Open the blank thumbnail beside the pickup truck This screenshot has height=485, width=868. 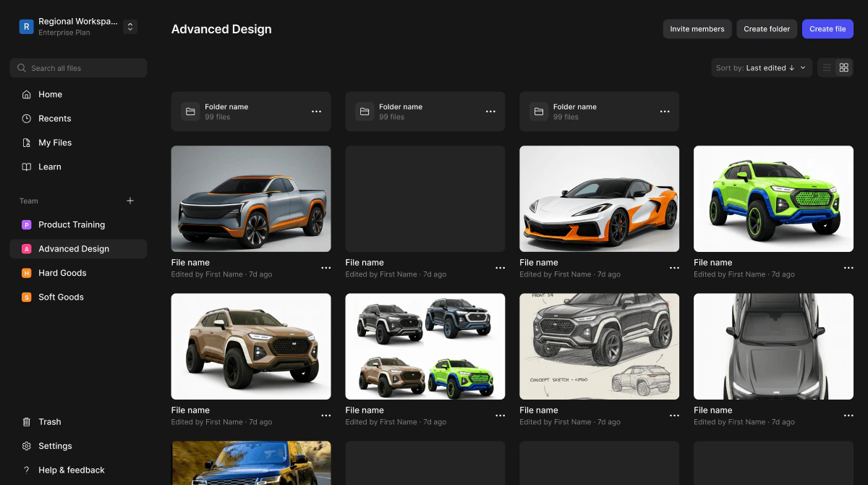tap(425, 199)
